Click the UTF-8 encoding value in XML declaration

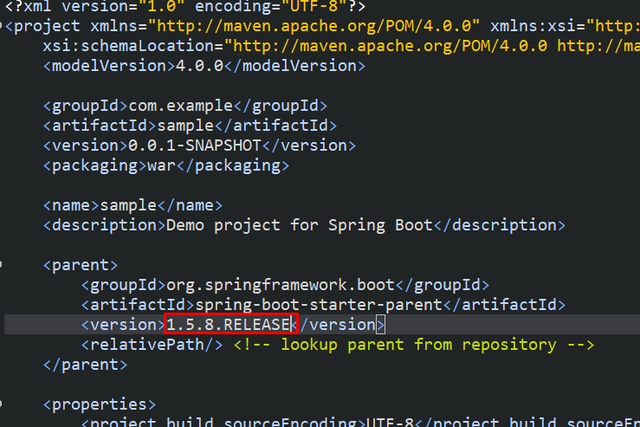pos(308,6)
